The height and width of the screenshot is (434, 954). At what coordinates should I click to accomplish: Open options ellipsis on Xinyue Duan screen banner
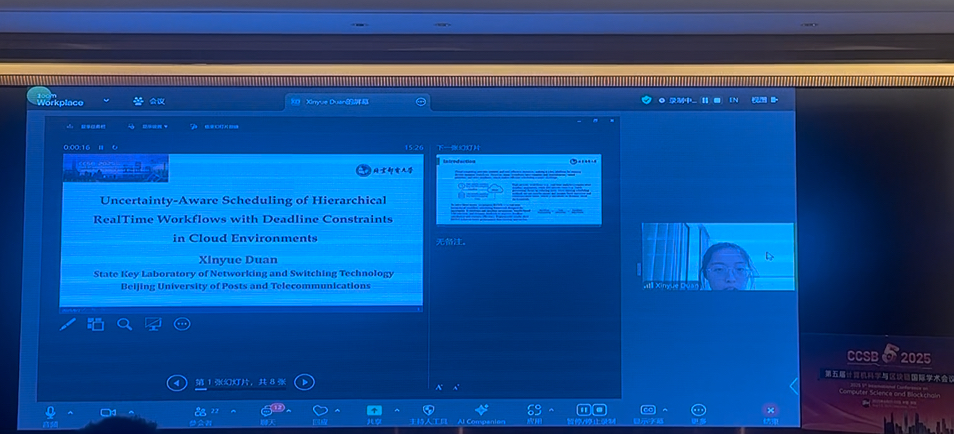tap(421, 102)
